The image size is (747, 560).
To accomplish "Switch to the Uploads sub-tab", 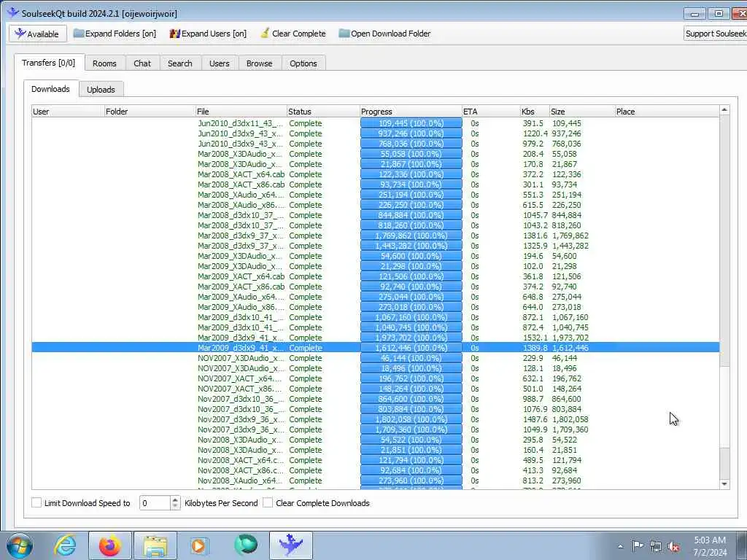I will [101, 90].
